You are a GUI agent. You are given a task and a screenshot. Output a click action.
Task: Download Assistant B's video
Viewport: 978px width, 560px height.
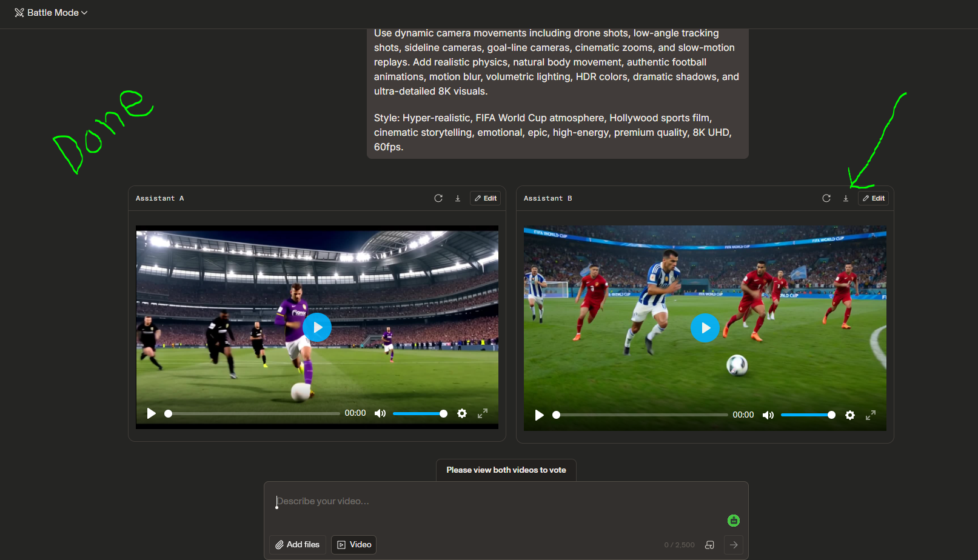coord(846,198)
